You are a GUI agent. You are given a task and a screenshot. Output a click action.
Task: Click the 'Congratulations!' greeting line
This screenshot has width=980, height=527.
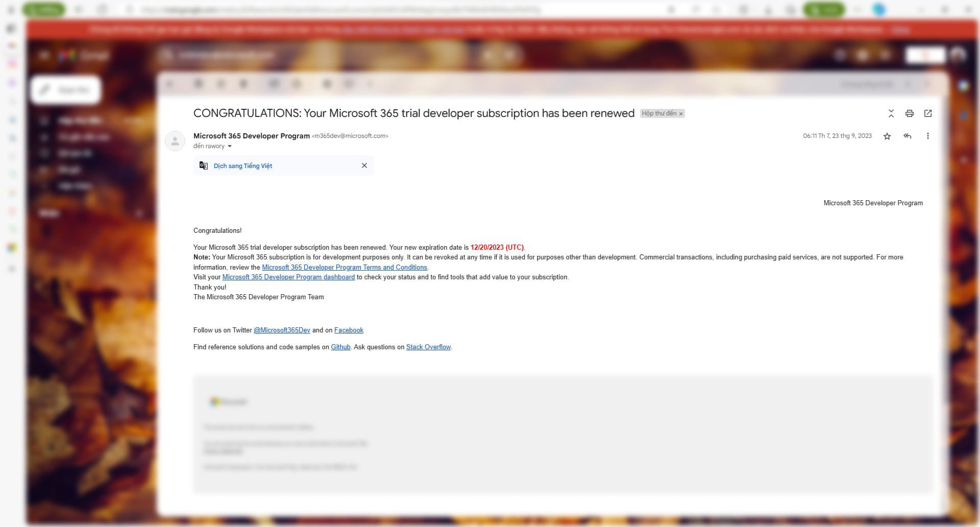point(217,231)
